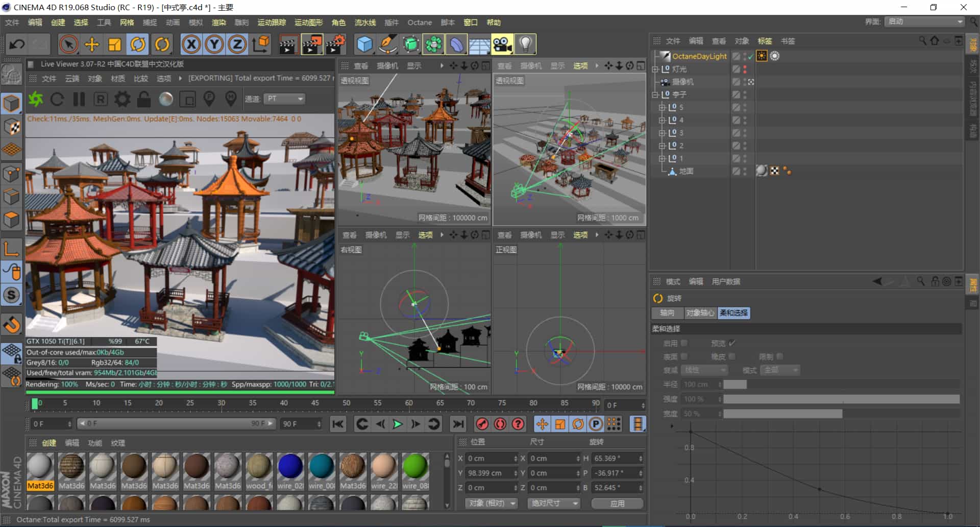
Task: Select the Scale tool
Action: [114, 44]
